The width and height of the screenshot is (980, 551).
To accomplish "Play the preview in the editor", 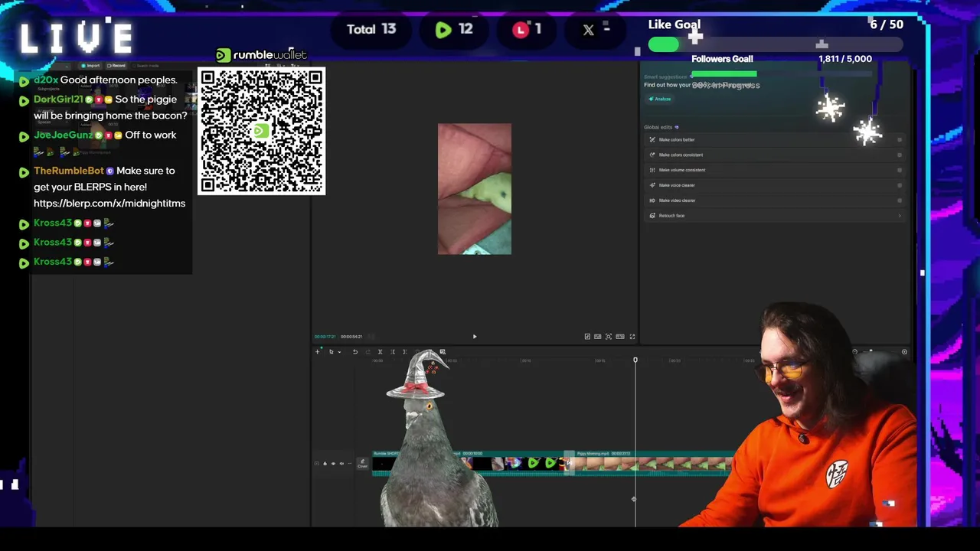I will point(475,337).
